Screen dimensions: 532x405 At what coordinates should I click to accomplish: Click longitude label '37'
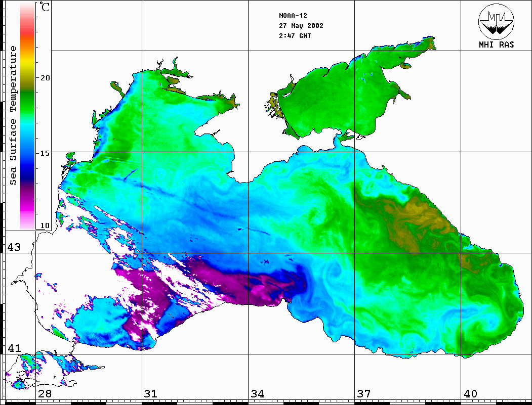pyautogui.click(x=364, y=394)
